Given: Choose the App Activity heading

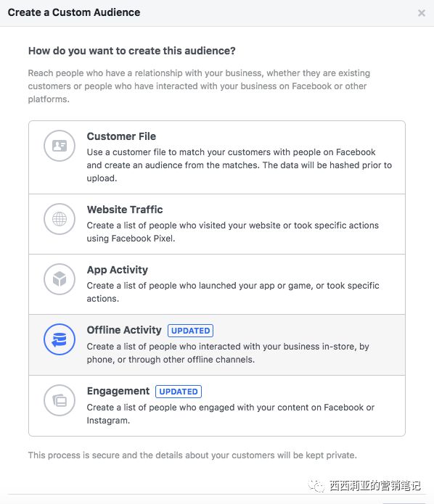Looking at the screenshot, I should pos(118,270).
